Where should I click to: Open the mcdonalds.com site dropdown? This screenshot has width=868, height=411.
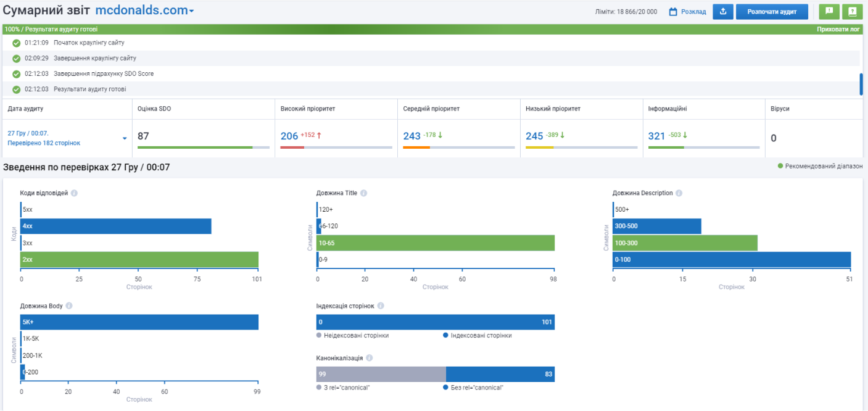[x=146, y=10]
